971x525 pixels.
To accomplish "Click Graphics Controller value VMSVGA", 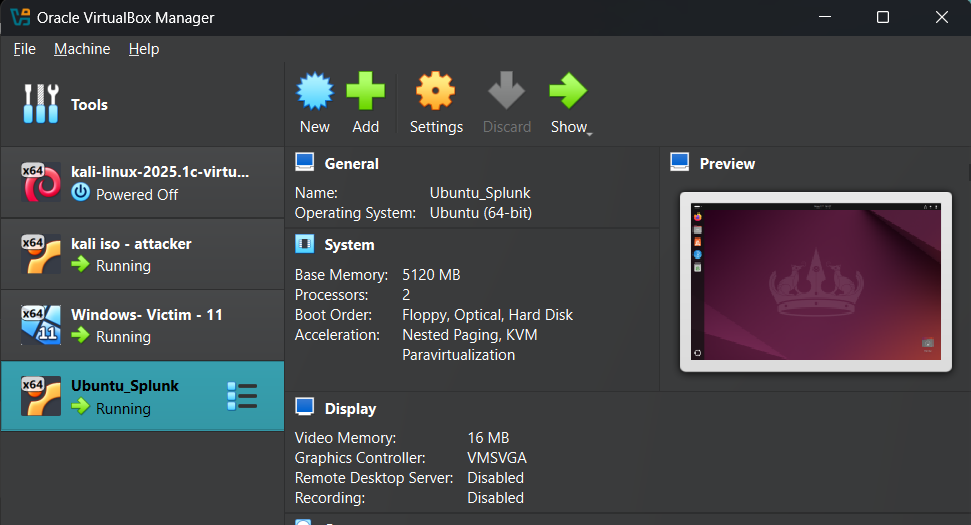I will (497, 458).
